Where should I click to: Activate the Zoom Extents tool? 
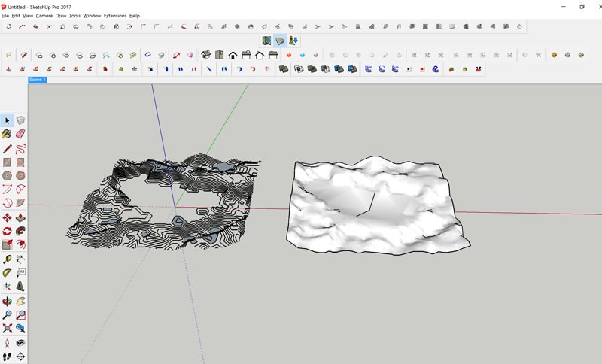click(x=7, y=329)
